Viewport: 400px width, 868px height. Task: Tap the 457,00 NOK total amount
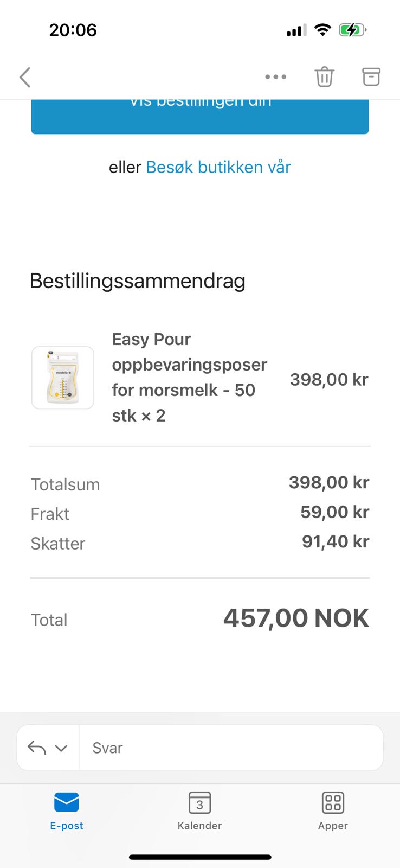pyautogui.click(x=296, y=618)
